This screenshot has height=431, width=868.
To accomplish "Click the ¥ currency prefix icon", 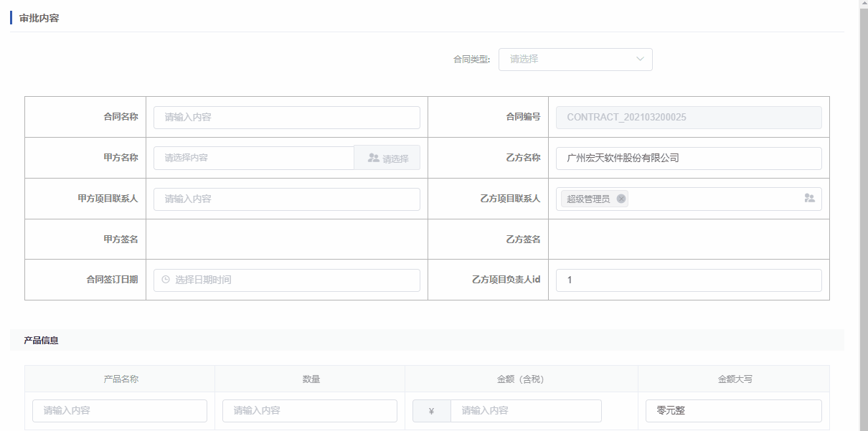I will pyautogui.click(x=431, y=411).
